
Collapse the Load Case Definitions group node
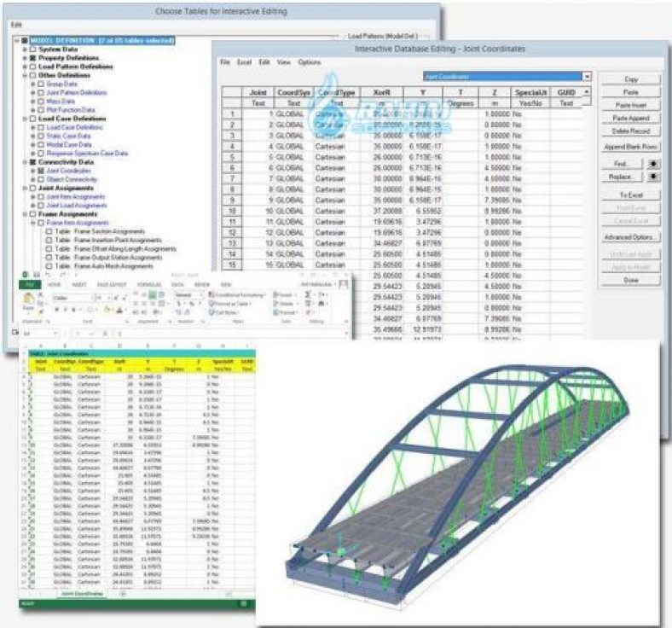pos(25,119)
